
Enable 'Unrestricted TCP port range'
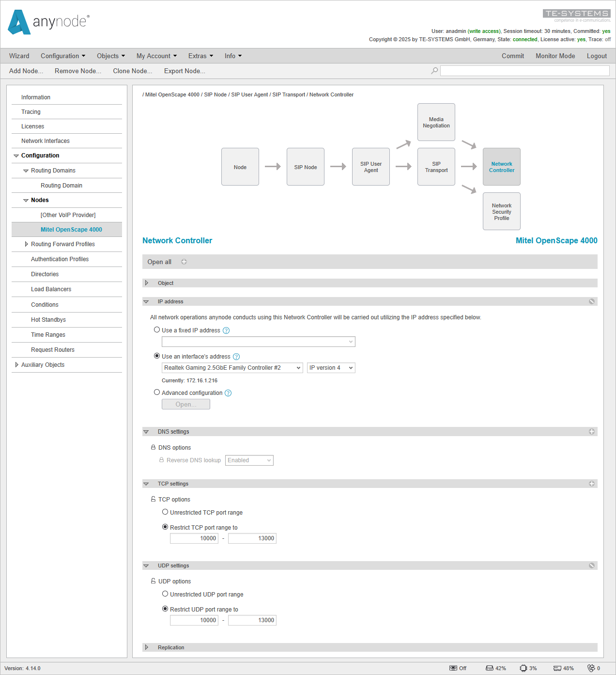pyautogui.click(x=165, y=512)
